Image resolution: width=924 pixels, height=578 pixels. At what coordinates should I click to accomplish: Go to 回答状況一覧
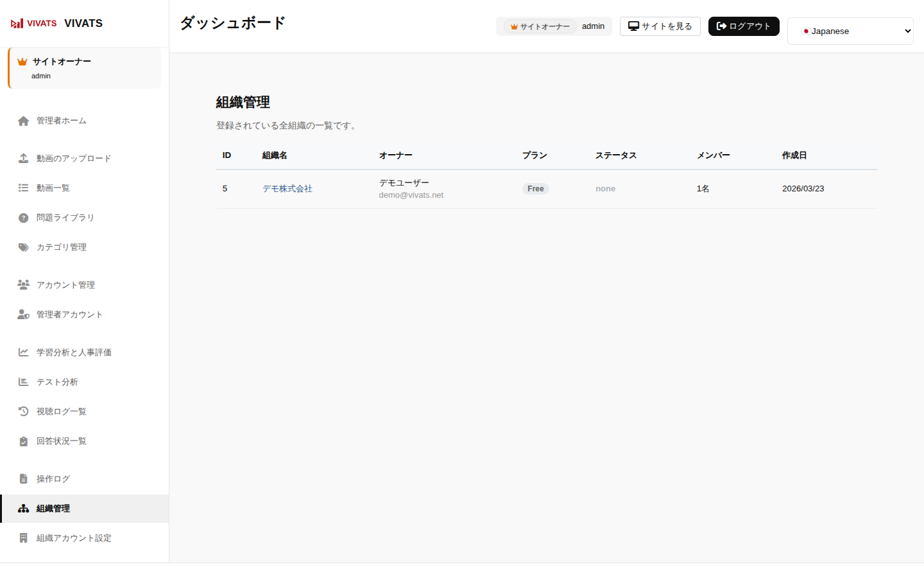point(85,441)
